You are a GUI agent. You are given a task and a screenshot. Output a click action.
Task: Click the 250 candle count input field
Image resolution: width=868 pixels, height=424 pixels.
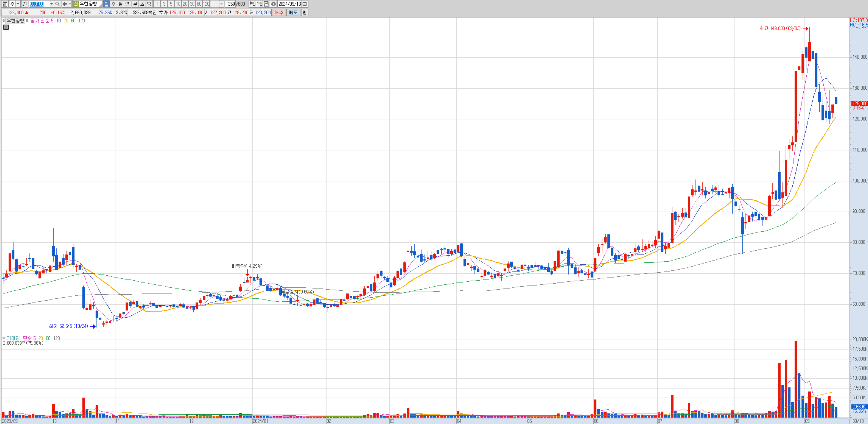pos(231,4)
